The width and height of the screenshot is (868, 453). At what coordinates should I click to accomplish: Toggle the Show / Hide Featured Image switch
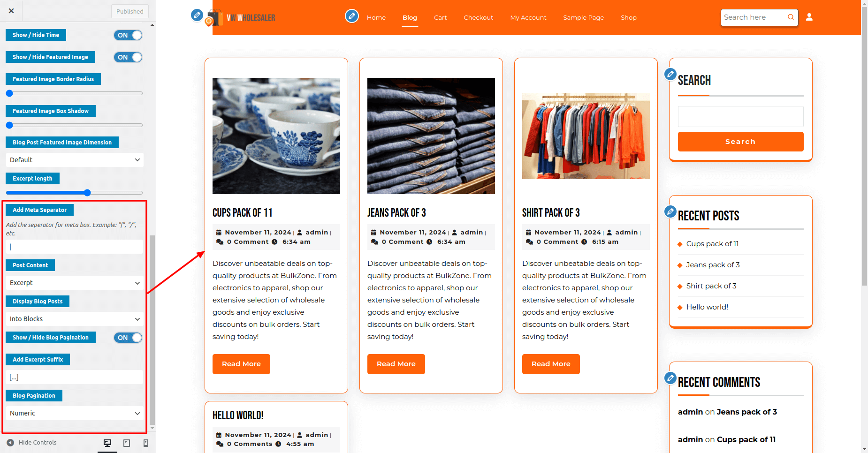click(x=128, y=57)
